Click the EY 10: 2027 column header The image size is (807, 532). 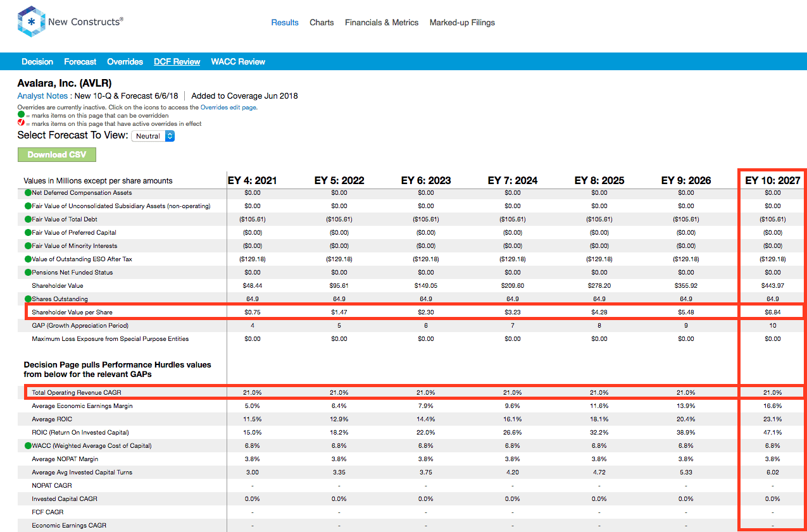[x=773, y=180]
